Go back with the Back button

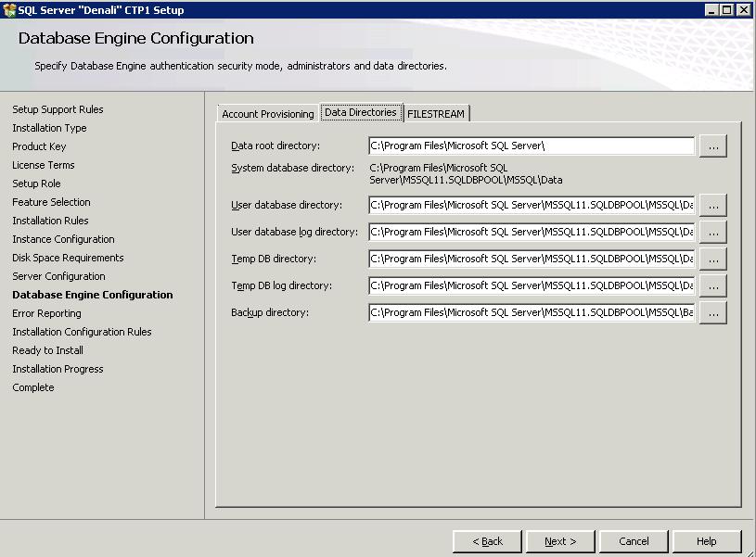[x=487, y=541]
